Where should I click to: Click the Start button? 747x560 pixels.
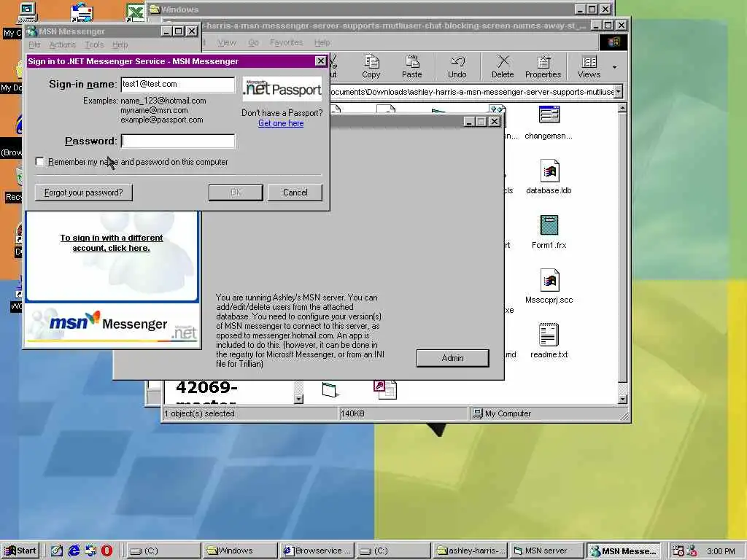pos(20,551)
